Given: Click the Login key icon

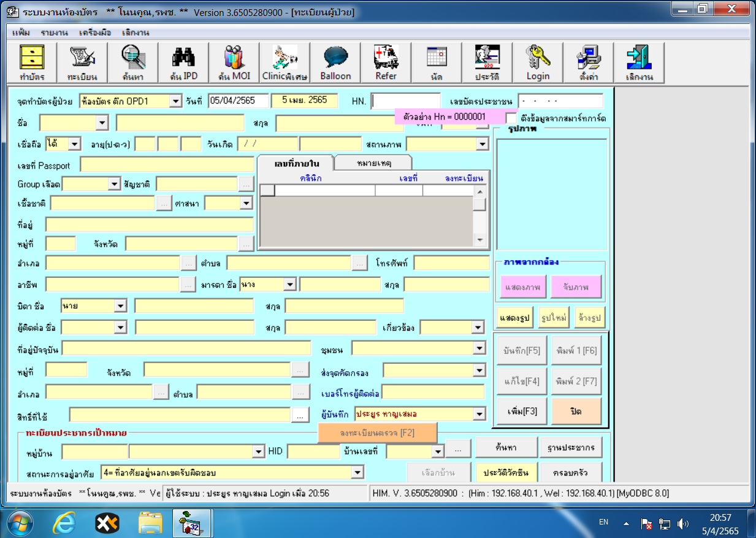Looking at the screenshot, I should click(x=536, y=61).
